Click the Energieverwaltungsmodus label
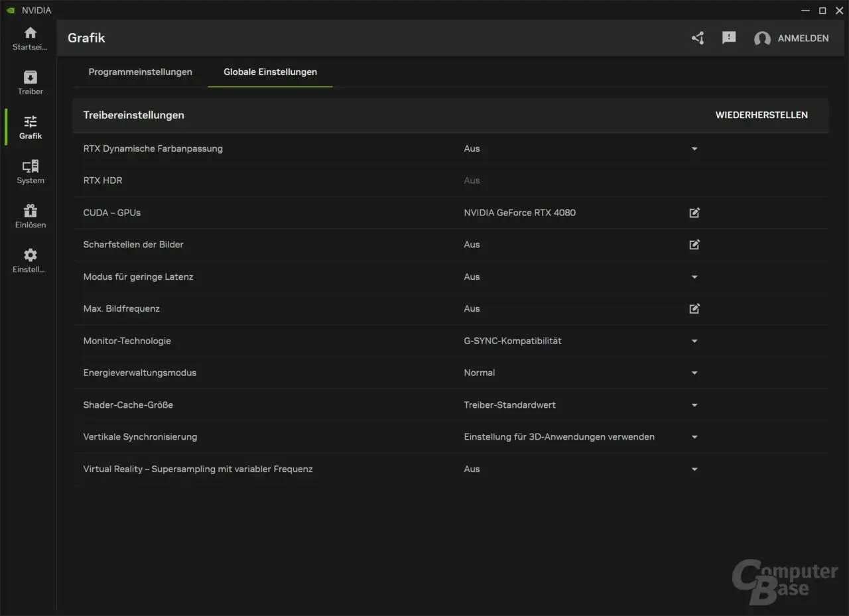Screen dimensions: 849x616 (x=139, y=373)
